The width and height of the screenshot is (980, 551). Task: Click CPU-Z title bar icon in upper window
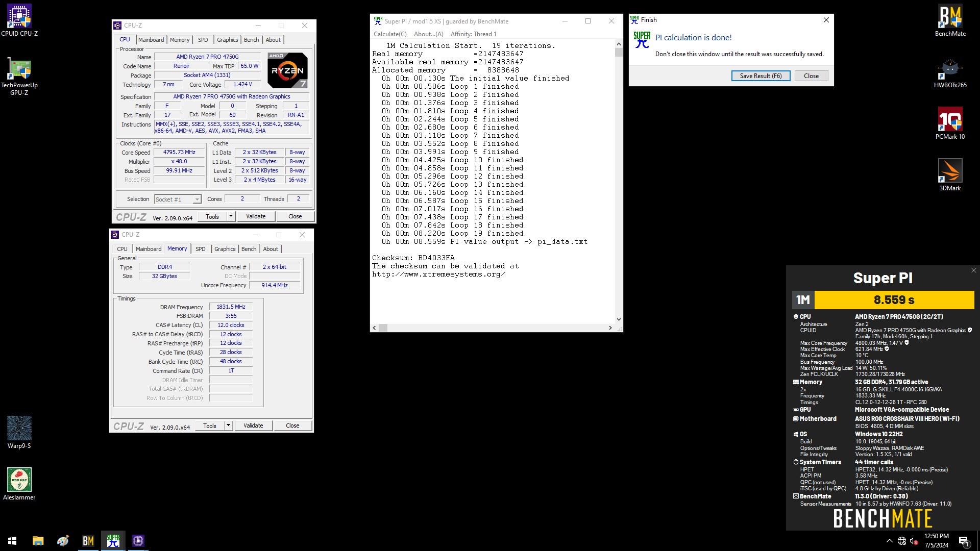pos(117,26)
